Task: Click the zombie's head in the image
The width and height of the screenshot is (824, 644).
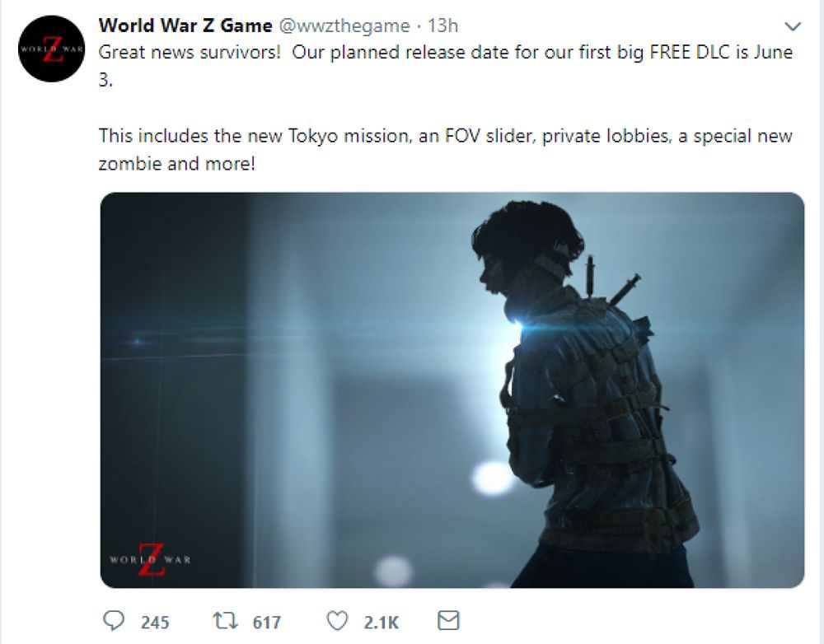Action: pos(526,252)
